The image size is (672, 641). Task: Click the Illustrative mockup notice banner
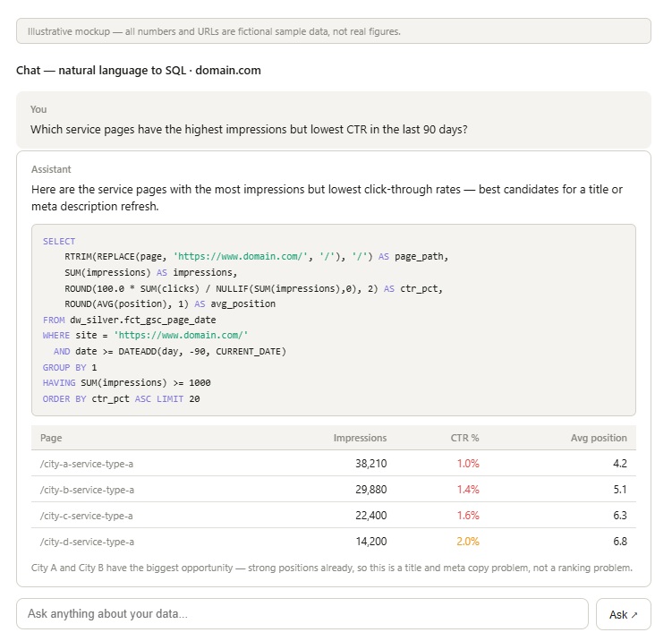(334, 30)
